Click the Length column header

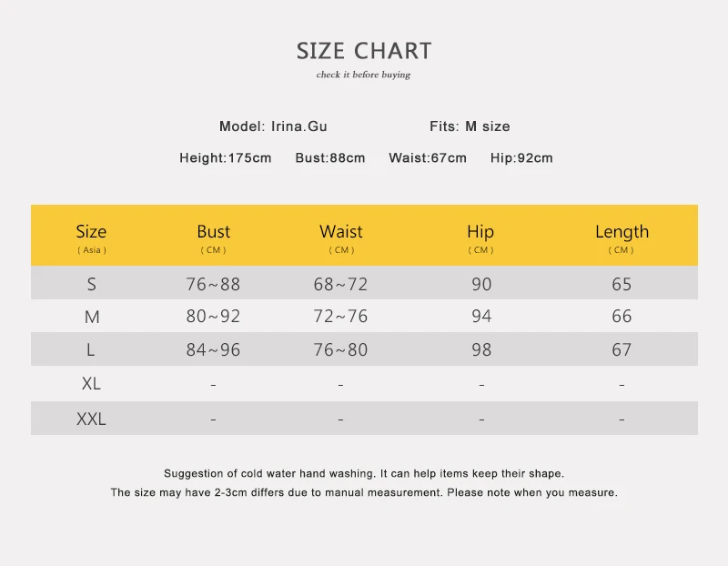click(x=622, y=238)
